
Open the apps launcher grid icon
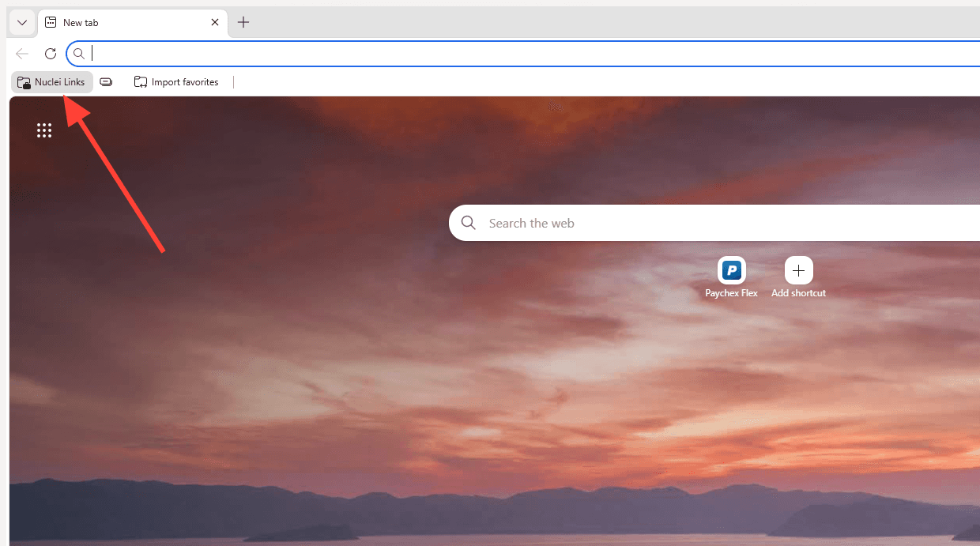44,130
